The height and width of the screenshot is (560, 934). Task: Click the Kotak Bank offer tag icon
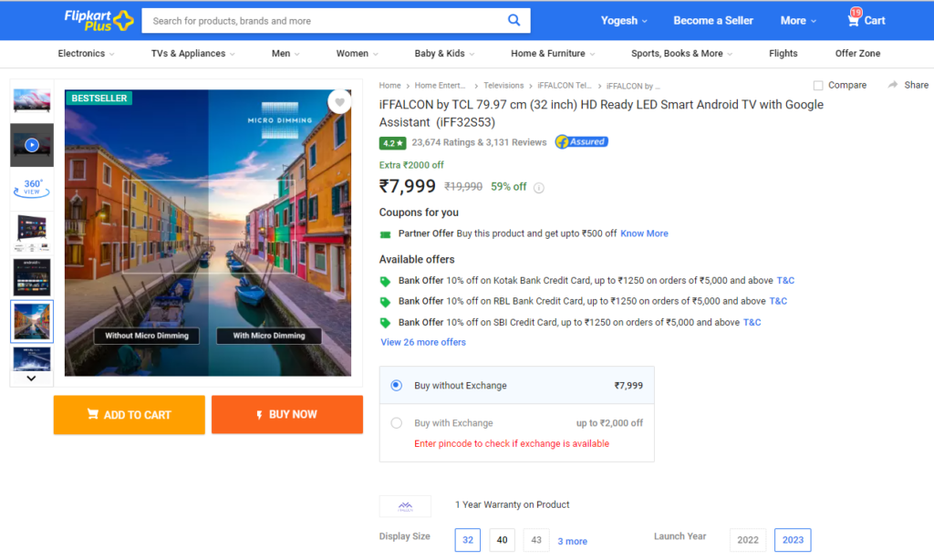point(386,281)
